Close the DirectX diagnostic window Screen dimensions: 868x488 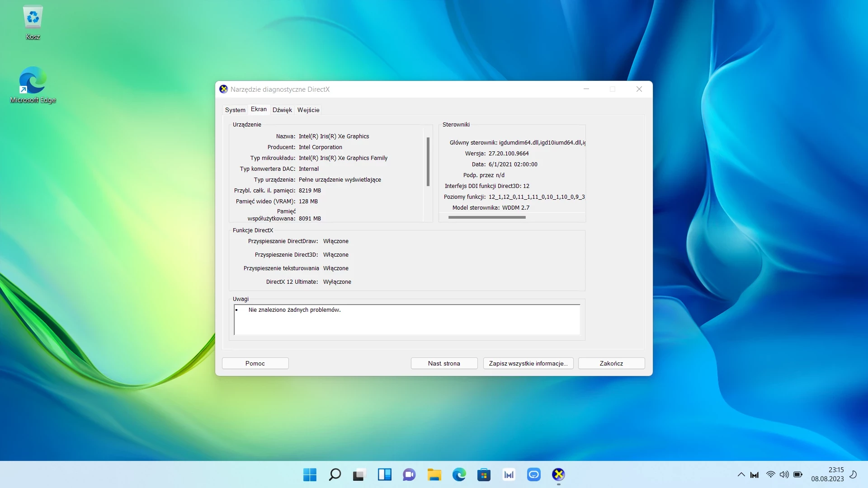pos(639,89)
